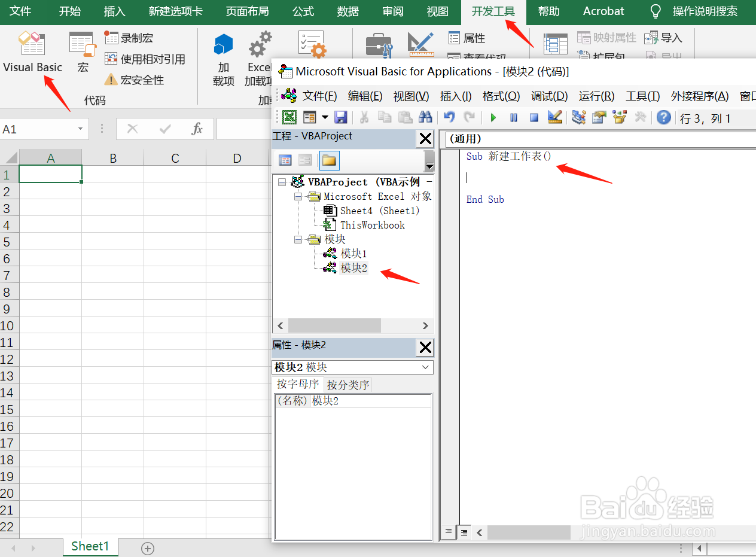Switch to procedure view button
This screenshot has height=557, width=756.
pyautogui.click(x=448, y=531)
